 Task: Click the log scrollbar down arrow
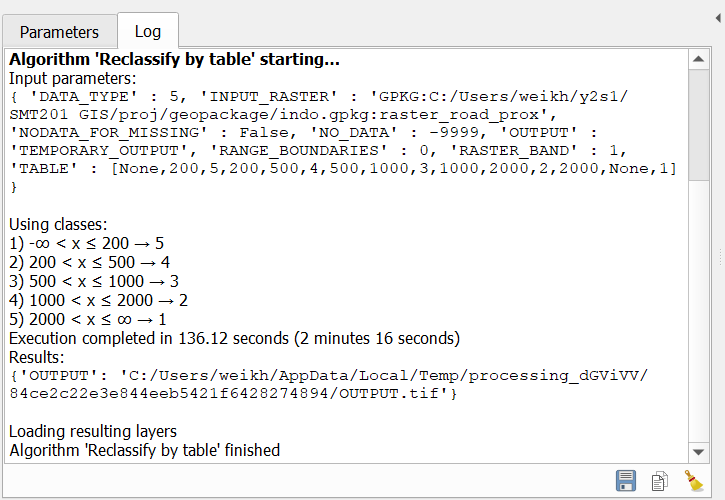coord(699,452)
